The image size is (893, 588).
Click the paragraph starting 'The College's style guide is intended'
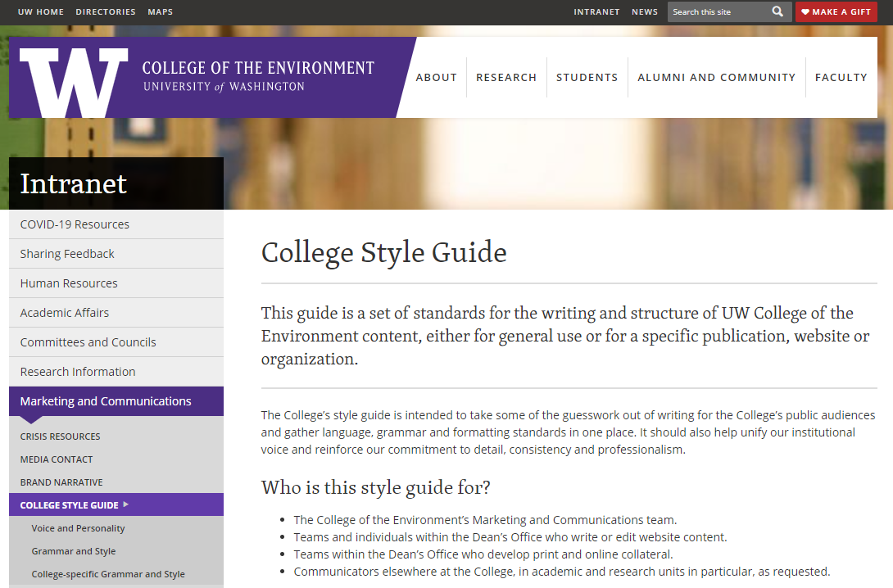569,432
